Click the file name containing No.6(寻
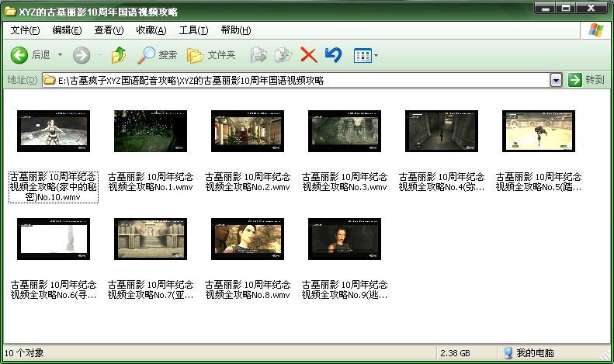The width and height of the screenshot is (614, 364). (x=54, y=289)
